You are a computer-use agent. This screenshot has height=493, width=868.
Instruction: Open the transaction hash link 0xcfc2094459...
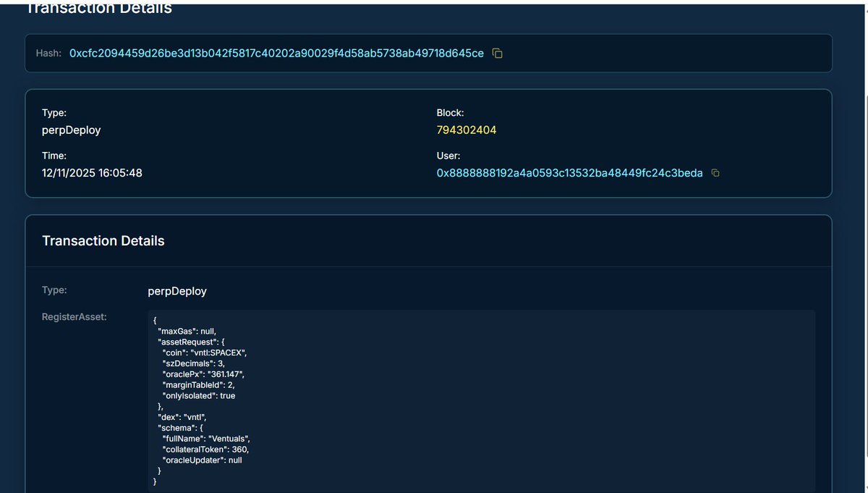coord(276,54)
